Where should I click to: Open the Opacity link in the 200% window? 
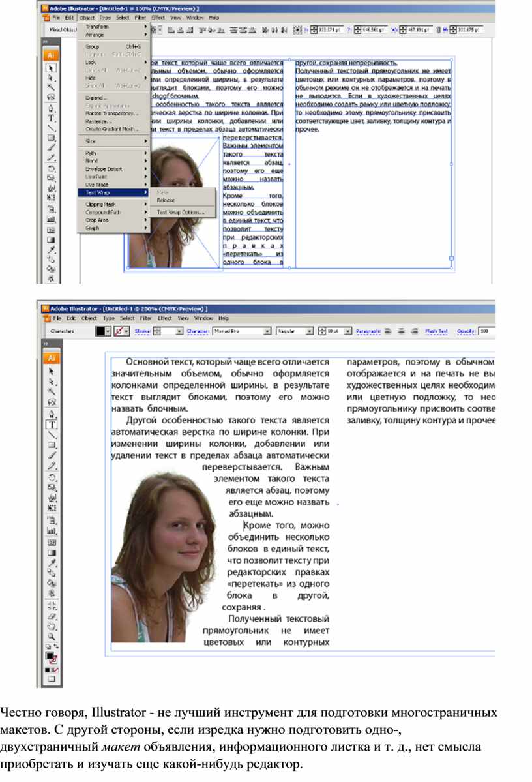point(465,331)
